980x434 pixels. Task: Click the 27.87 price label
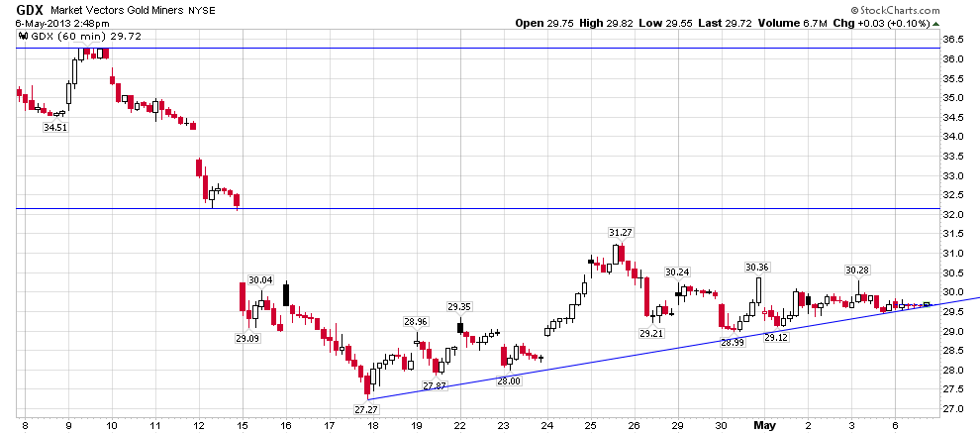[435, 385]
